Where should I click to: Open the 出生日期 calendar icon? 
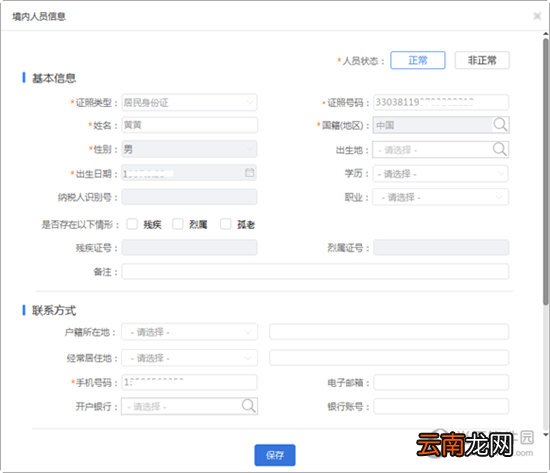coord(249,172)
